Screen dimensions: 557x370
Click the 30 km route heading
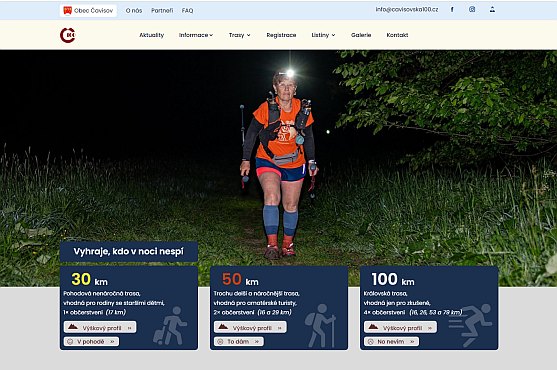[90, 279]
